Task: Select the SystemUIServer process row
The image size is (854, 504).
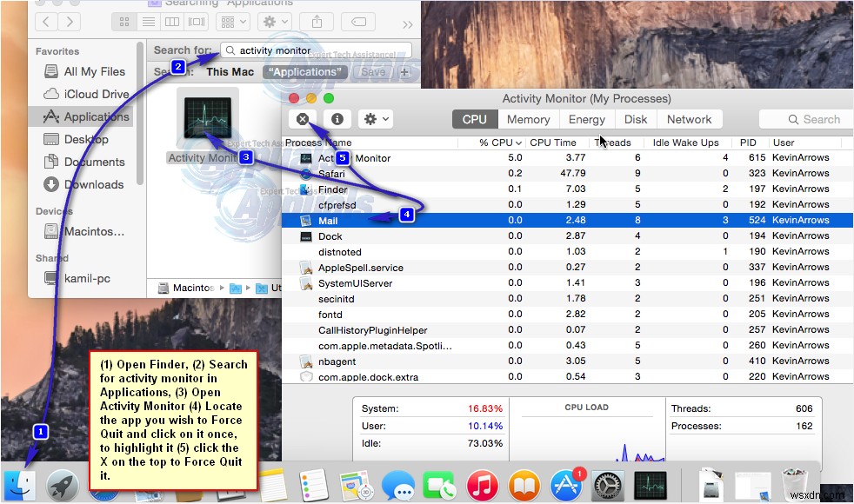Action: click(x=567, y=283)
